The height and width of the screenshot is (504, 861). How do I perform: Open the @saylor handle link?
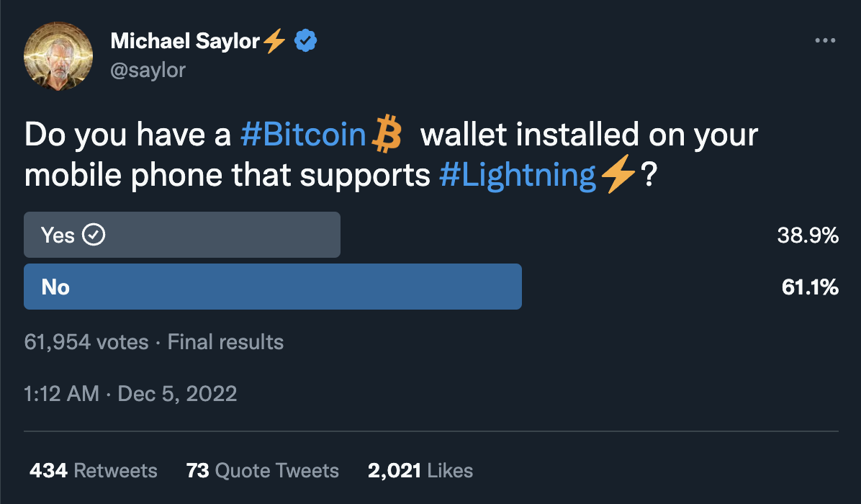click(148, 70)
